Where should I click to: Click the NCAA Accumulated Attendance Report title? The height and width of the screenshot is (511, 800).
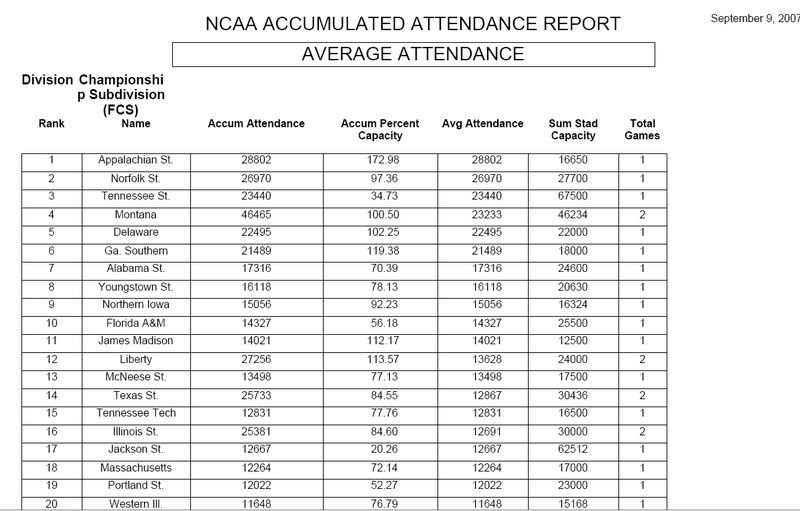412,23
